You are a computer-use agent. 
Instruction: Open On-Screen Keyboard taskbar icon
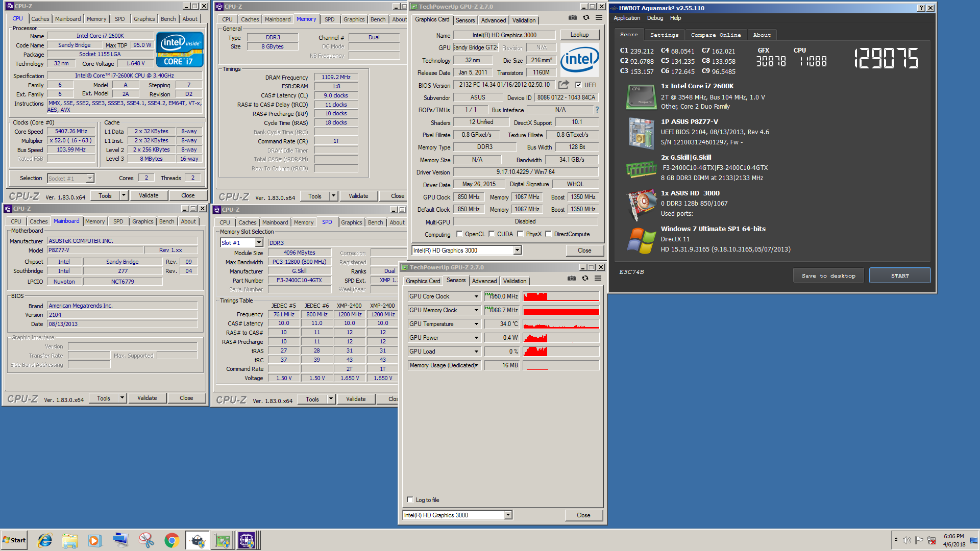(120, 540)
